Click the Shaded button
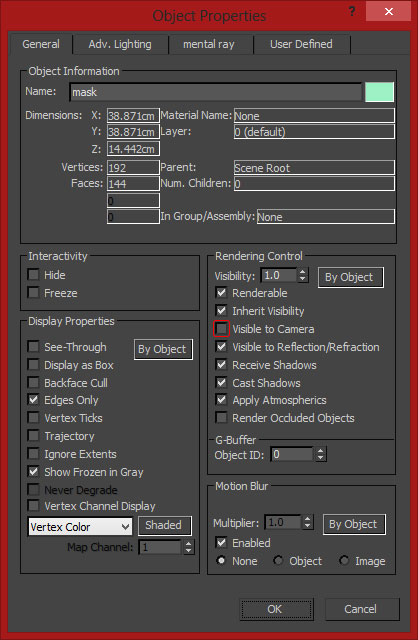Screen dimensions: 418x640 165,525
